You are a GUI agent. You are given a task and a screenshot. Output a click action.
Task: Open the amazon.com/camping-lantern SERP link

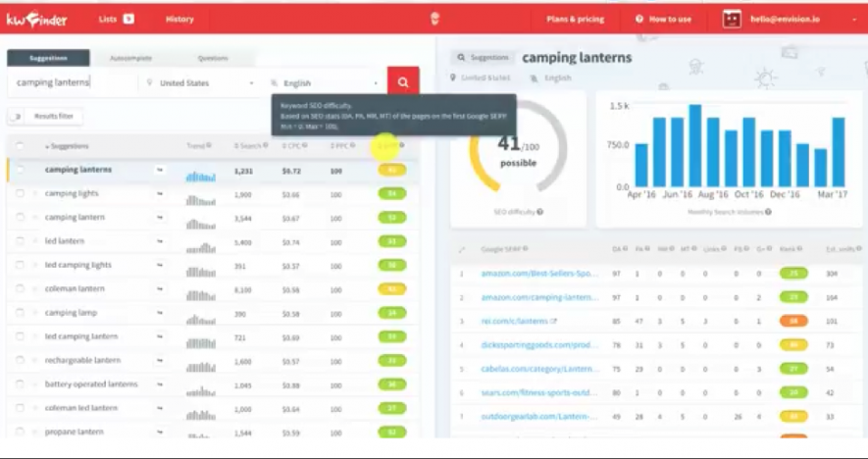[539, 297]
